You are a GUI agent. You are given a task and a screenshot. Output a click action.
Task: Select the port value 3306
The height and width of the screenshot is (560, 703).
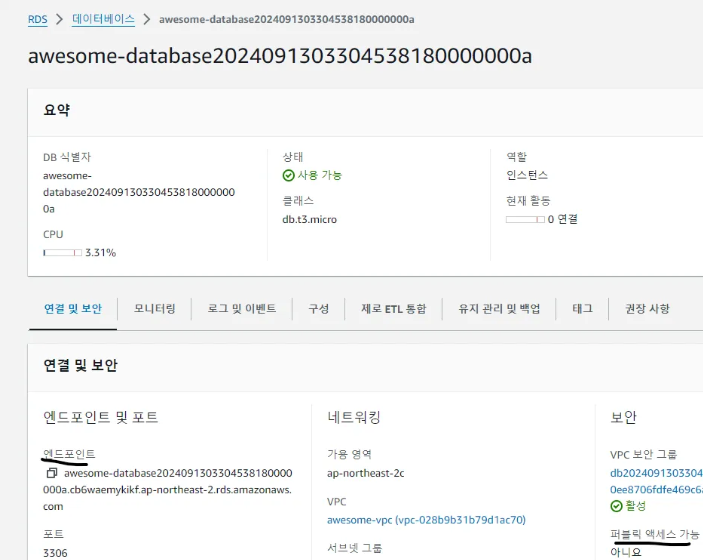[x=55, y=553]
